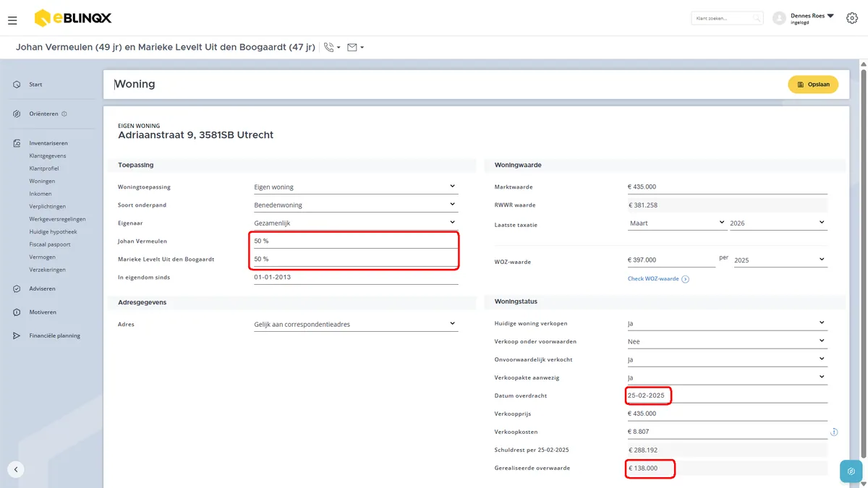Go to Klantgegevens in the sidebar
Screen dimensions: 868x488
[x=48, y=155]
